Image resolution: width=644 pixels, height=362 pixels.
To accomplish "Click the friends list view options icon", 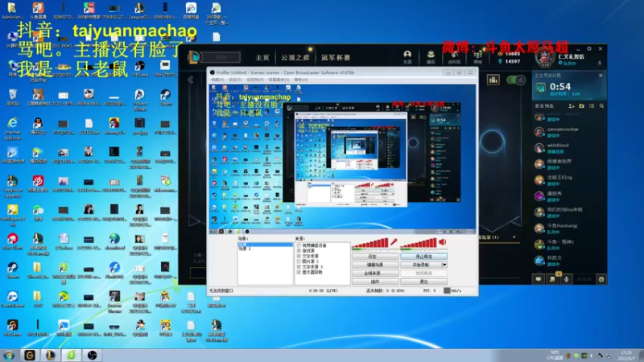I will pyautogui.click(x=592, y=106).
